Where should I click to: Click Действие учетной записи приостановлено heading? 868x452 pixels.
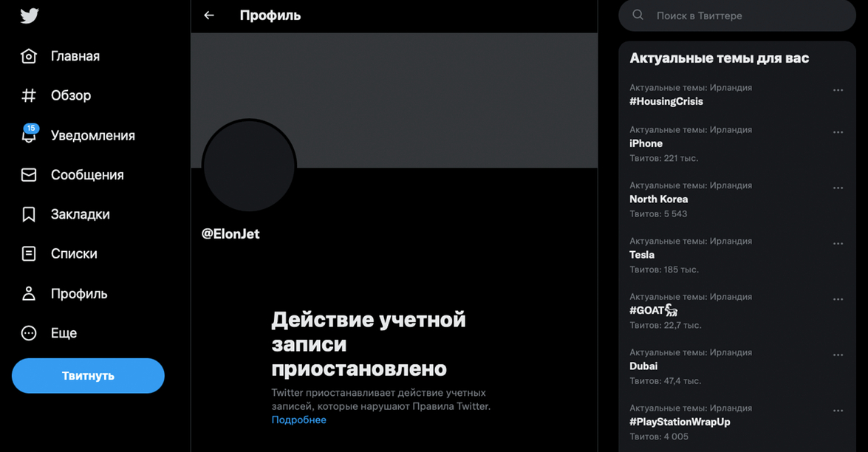coord(369,344)
